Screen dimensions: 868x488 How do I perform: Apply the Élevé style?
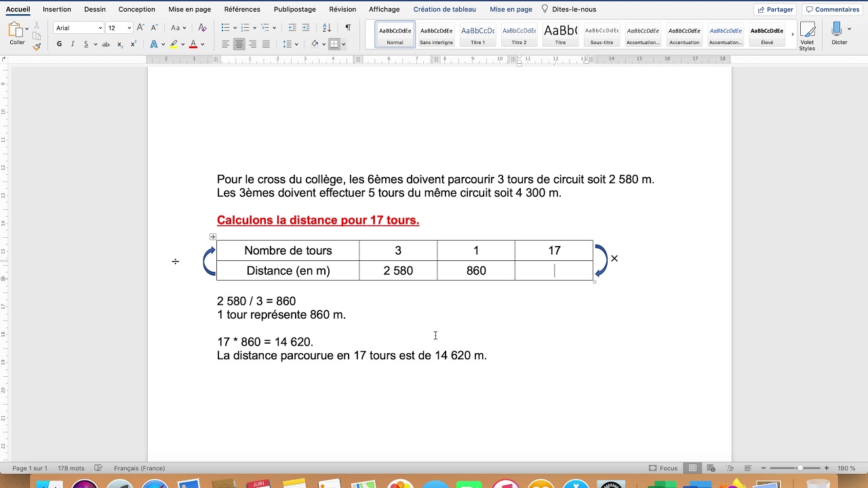(x=767, y=35)
